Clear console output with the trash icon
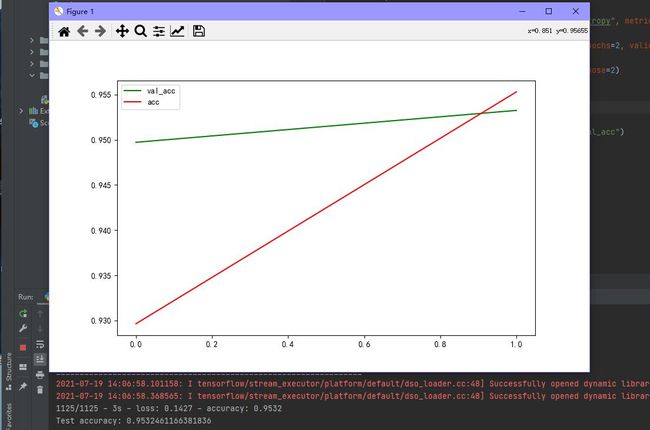 pos(40,390)
